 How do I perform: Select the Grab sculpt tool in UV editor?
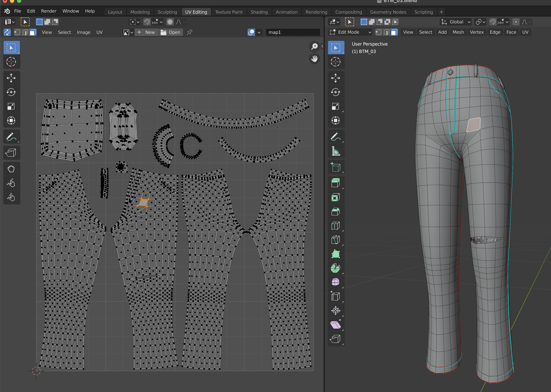click(x=11, y=169)
